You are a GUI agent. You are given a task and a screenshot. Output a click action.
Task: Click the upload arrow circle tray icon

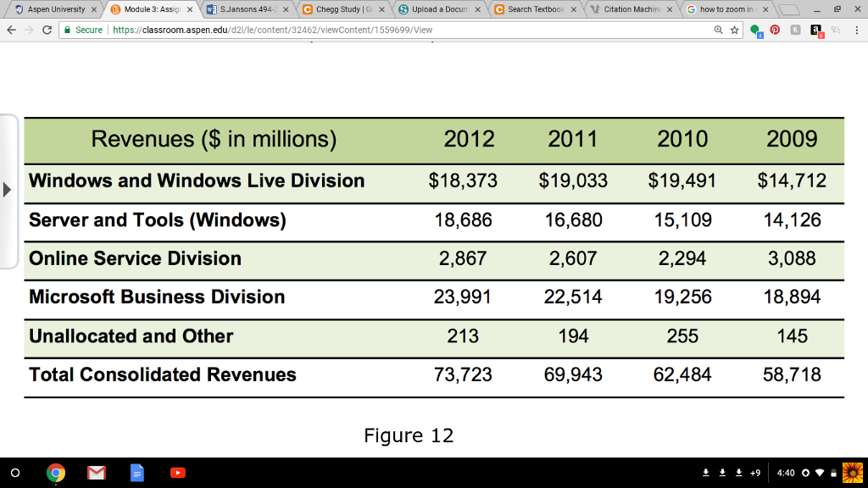click(805, 473)
